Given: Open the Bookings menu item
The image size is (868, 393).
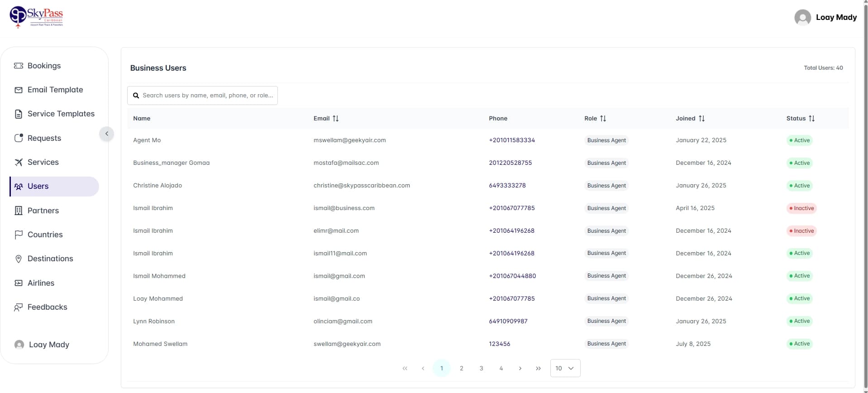Looking at the screenshot, I should point(54,66).
